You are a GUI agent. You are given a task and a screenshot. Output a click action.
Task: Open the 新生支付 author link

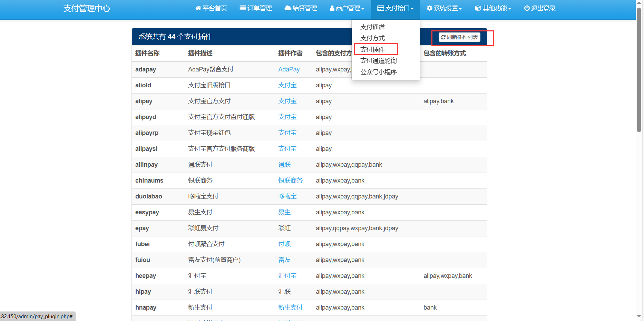[x=290, y=308]
